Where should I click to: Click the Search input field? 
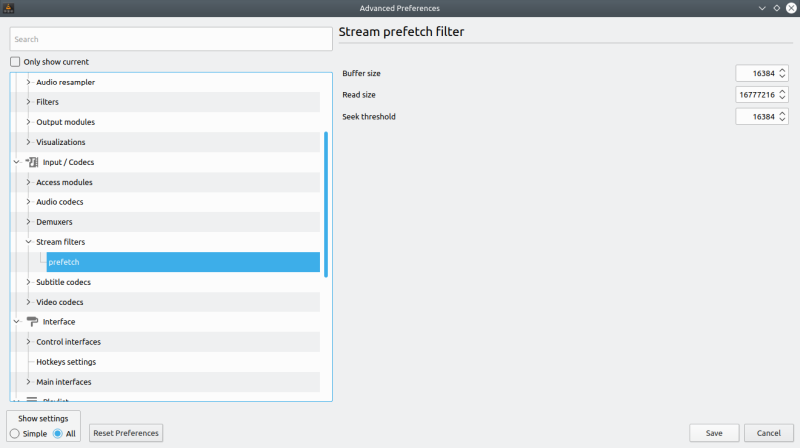tap(171, 39)
